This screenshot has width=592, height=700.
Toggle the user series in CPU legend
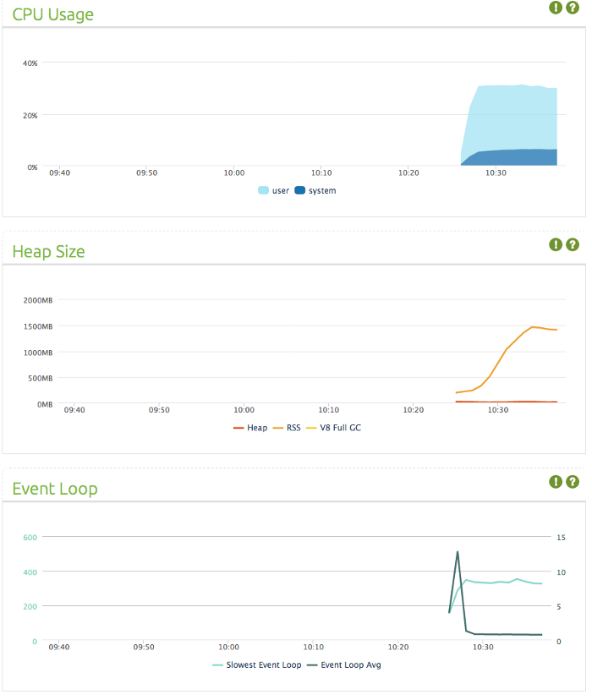click(x=274, y=190)
